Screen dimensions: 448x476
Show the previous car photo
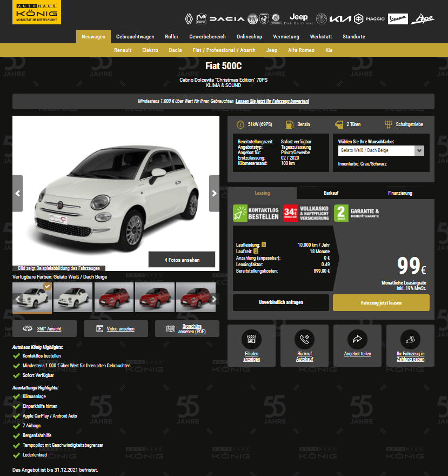18,194
